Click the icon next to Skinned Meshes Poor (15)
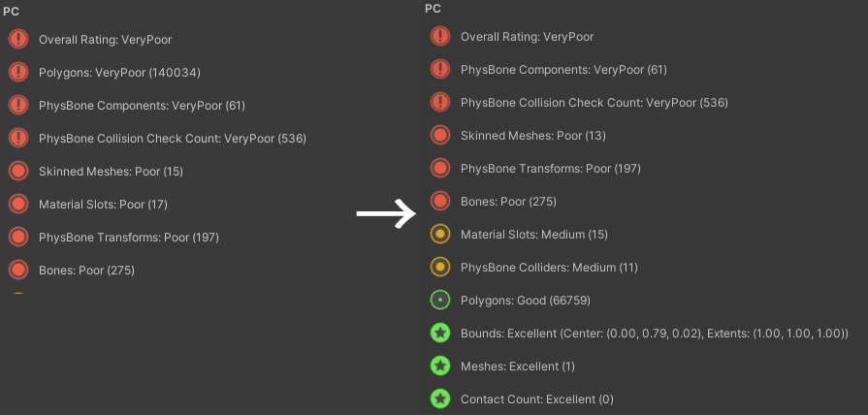 click(18, 171)
